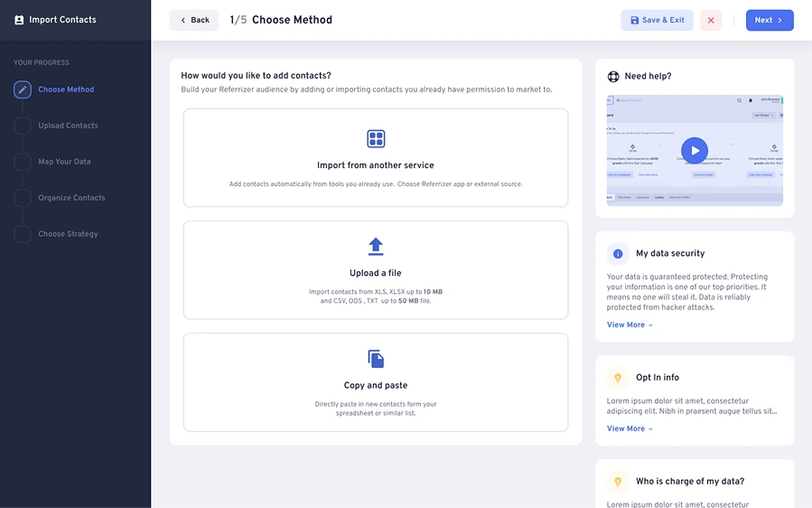Click the 1/5 Choose Method heading
Screen dimensions: 812x508
coord(281,20)
